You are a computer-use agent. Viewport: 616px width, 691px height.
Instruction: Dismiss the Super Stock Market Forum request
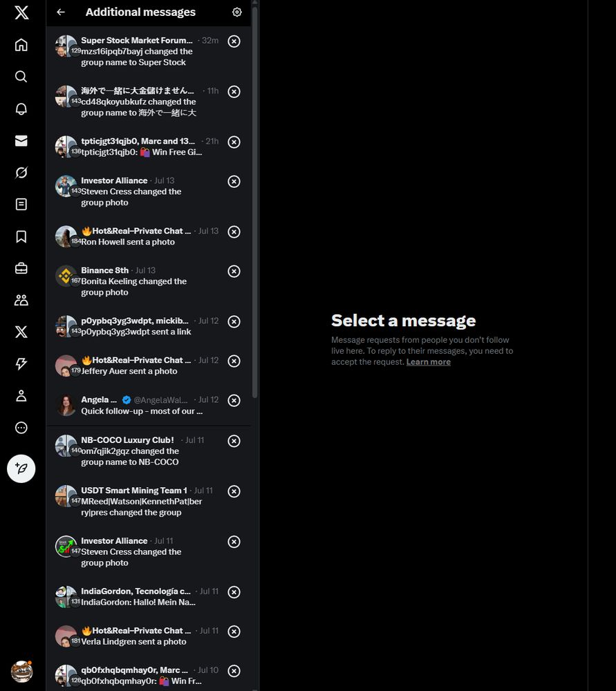pyautogui.click(x=234, y=41)
